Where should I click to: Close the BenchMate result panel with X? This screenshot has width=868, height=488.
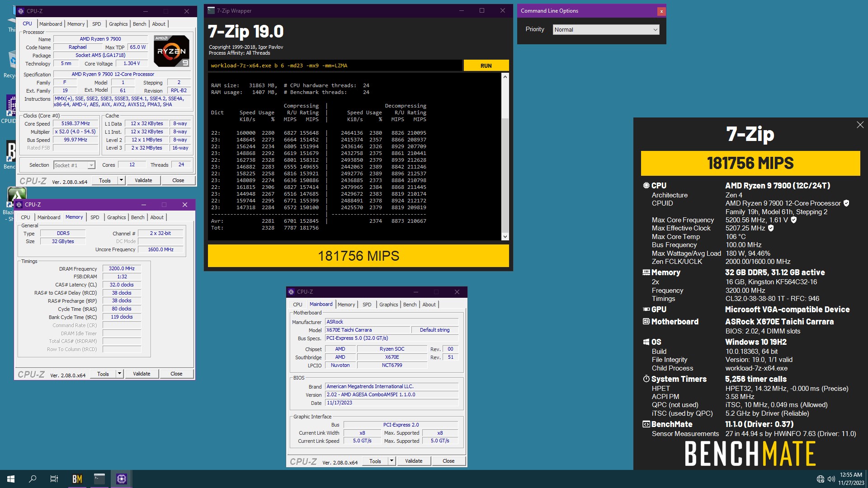pos(860,125)
